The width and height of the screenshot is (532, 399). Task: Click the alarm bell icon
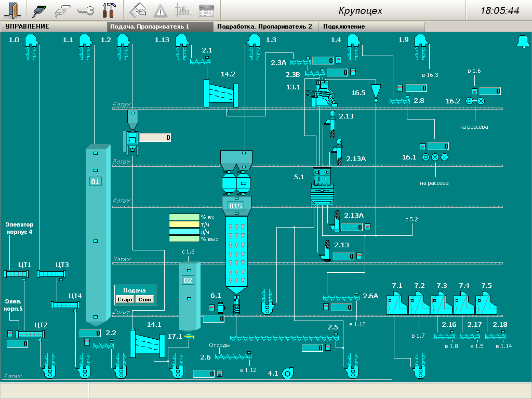pos(521,42)
